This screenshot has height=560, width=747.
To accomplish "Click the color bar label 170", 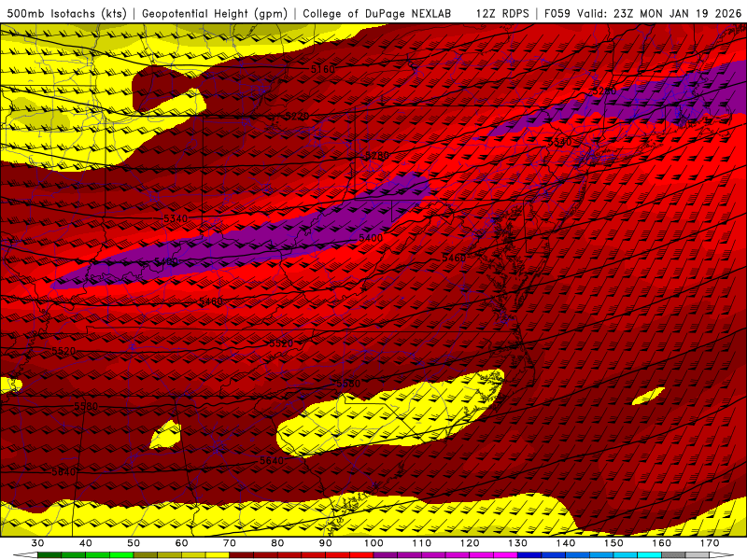I will coord(710,543).
